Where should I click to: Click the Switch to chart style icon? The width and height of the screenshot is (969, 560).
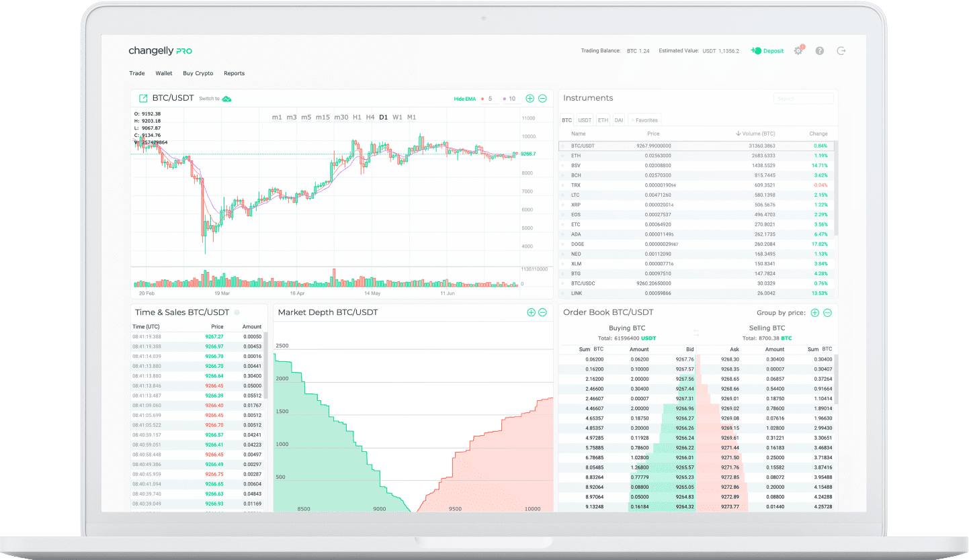(x=228, y=98)
